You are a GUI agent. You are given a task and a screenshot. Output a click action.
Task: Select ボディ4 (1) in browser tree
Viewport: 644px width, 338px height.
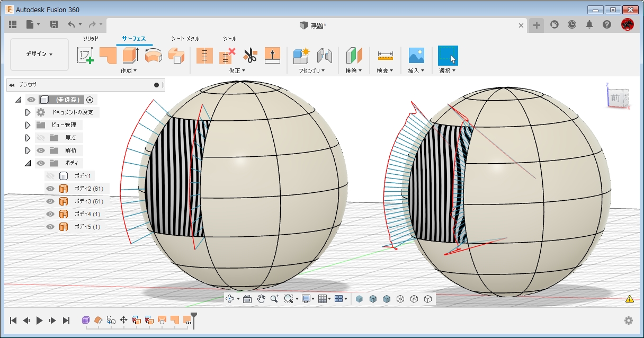coord(87,214)
